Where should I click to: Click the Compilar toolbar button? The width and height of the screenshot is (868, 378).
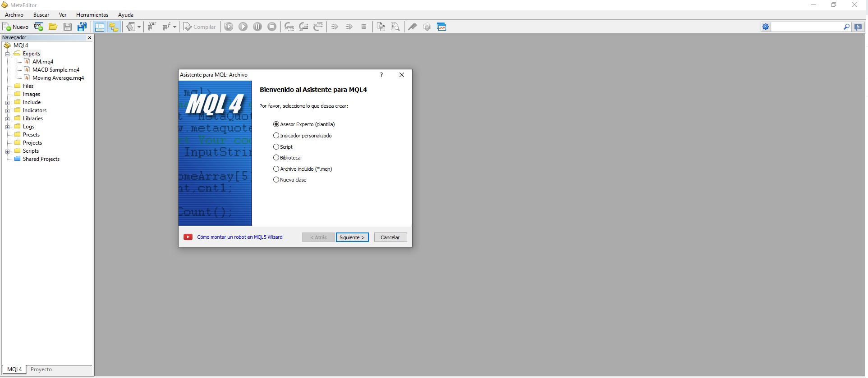199,27
